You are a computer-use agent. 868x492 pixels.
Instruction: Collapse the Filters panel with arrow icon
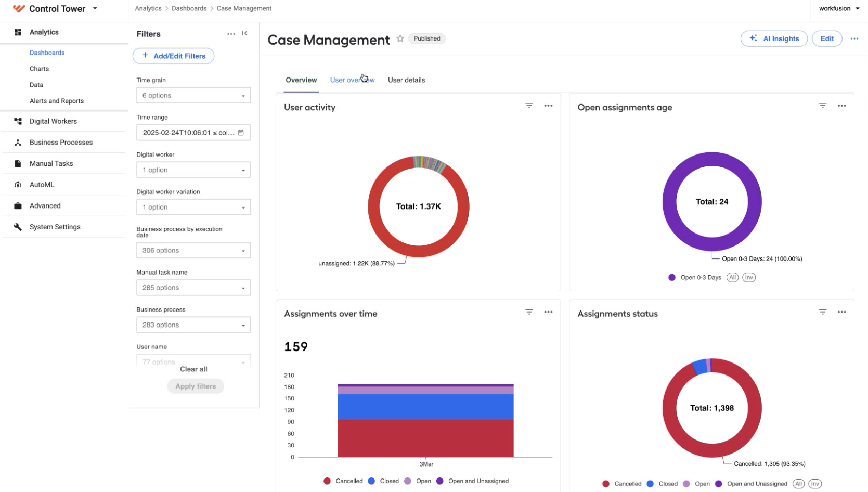[x=244, y=33]
